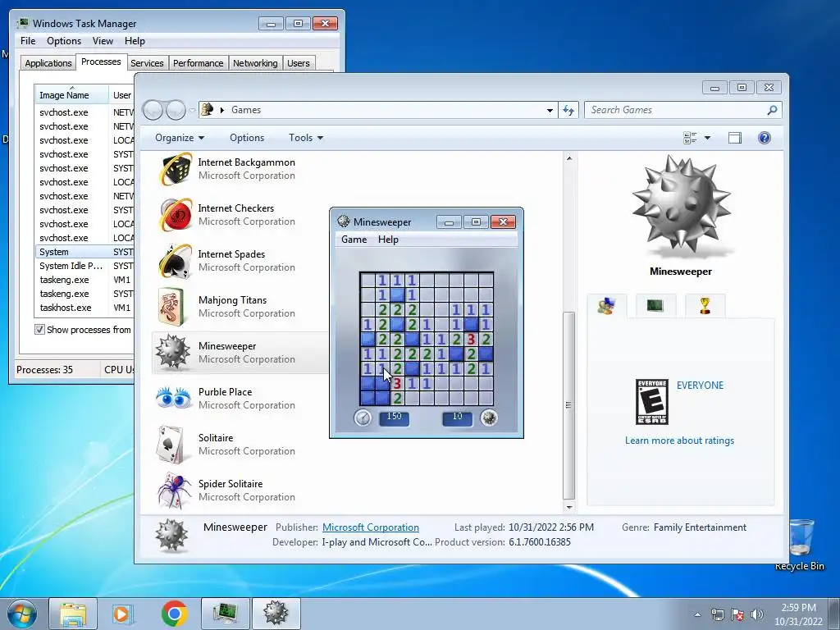The width and height of the screenshot is (840, 630).
Task: Select the taskhost.exe process row
Action: pos(84,308)
